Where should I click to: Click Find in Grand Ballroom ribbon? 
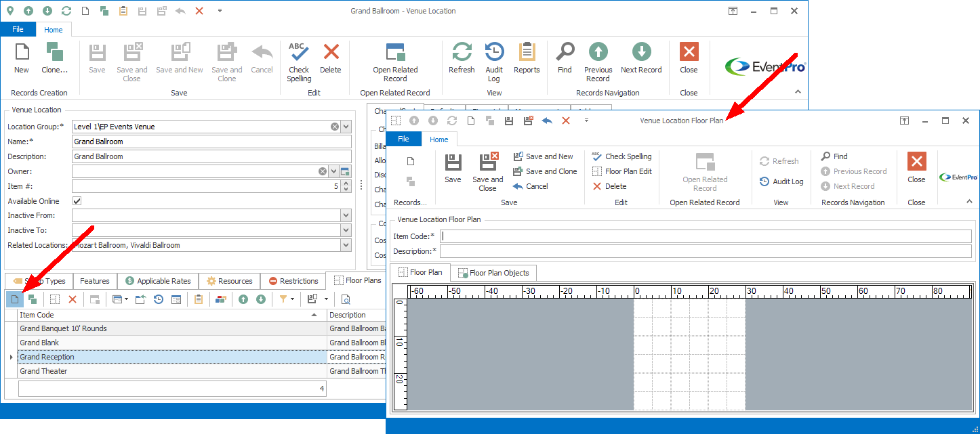pyautogui.click(x=565, y=59)
